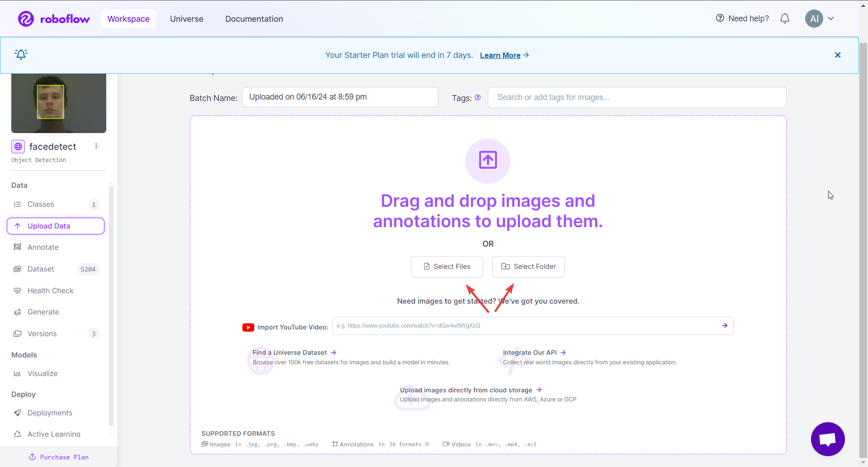Expand the 26 annotation formats list
The height and width of the screenshot is (467, 868).
(x=427, y=444)
